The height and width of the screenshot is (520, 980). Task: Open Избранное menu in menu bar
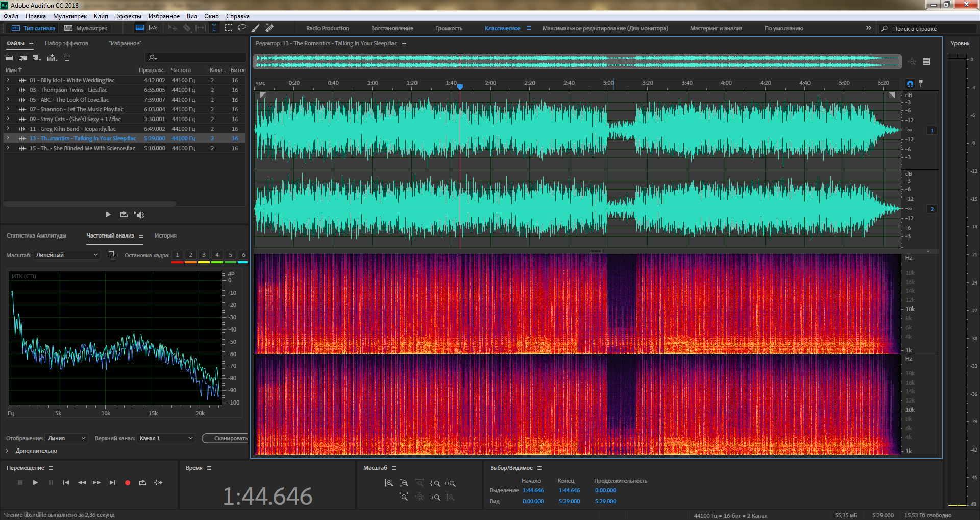(x=164, y=16)
